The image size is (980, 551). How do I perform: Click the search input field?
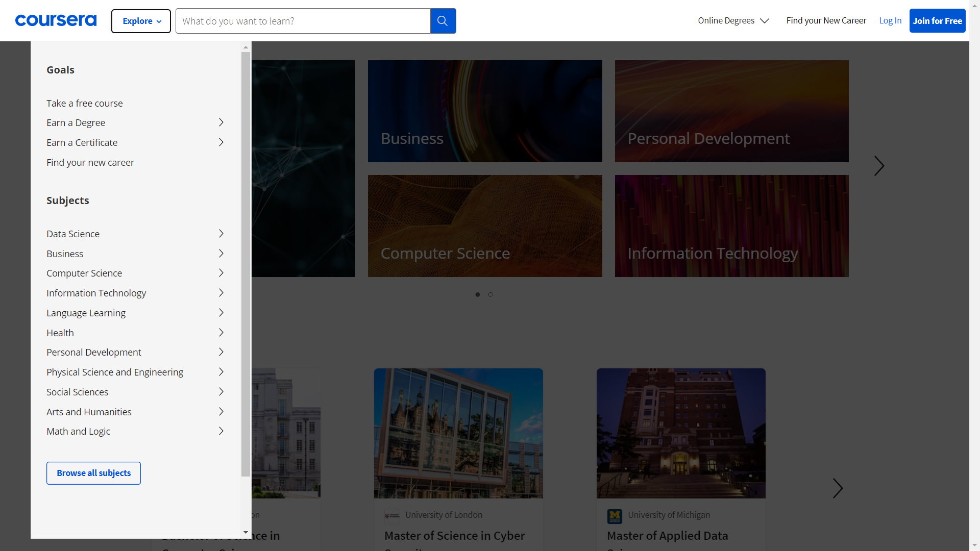(x=303, y=21)
